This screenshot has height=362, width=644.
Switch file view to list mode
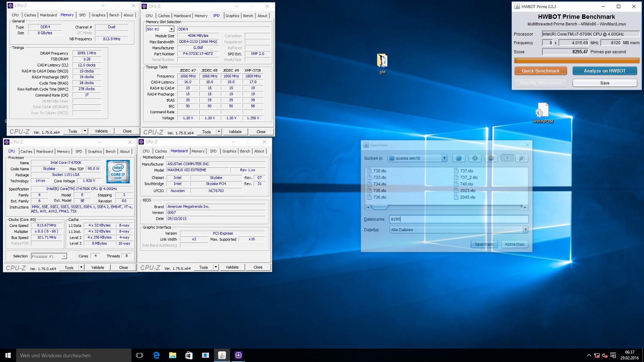(x=507, y=158)
